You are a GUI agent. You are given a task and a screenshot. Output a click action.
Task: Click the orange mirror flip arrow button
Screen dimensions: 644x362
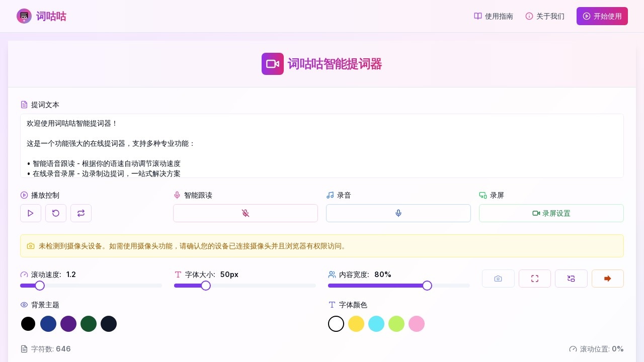[607, 279]
